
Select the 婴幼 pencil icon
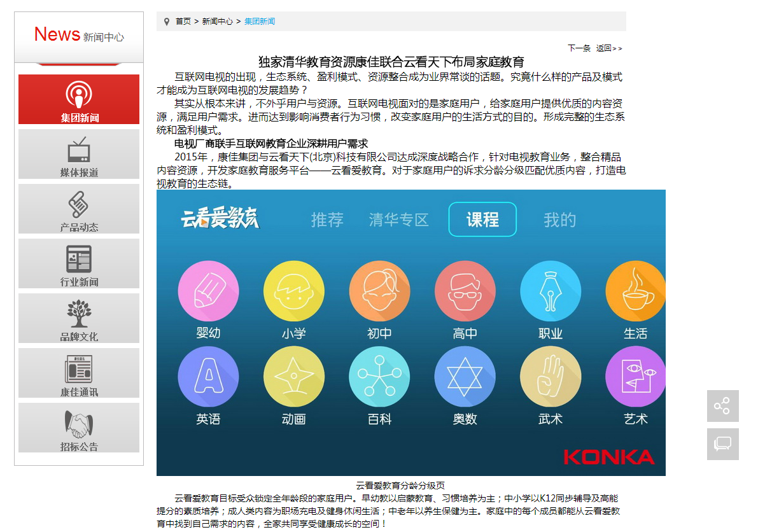point(208,291)
